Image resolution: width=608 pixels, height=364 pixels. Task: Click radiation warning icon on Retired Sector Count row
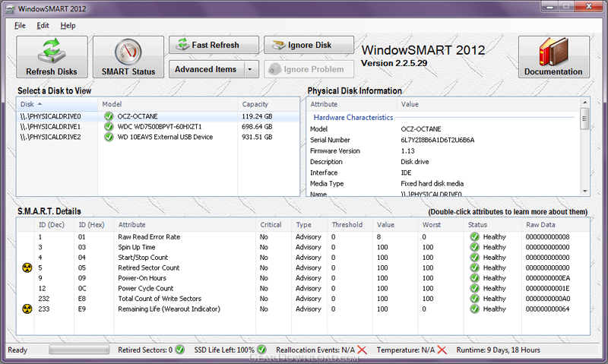tap(27, 267)
